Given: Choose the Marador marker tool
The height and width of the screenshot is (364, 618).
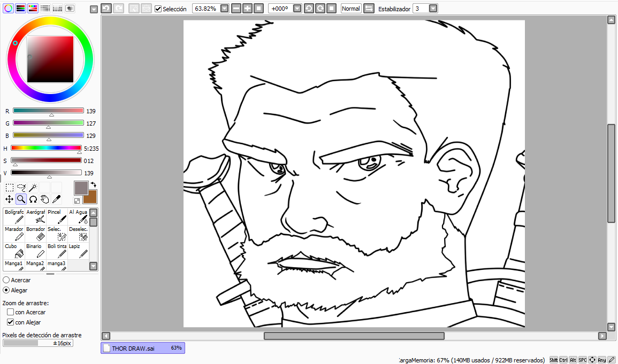Looking at the screenshot, I should tap(14, 234).
